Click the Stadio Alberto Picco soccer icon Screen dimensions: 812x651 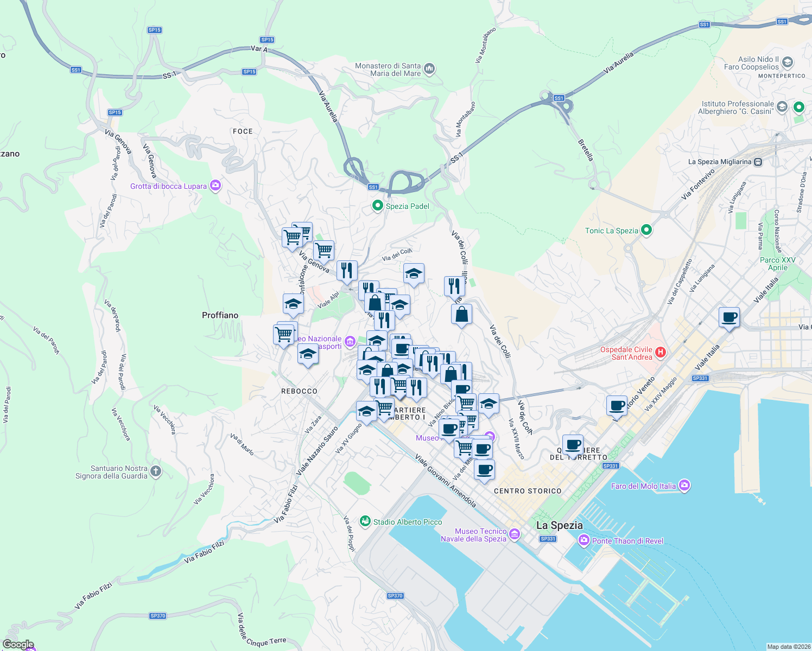pyautogui.click(x=366, y=521)
